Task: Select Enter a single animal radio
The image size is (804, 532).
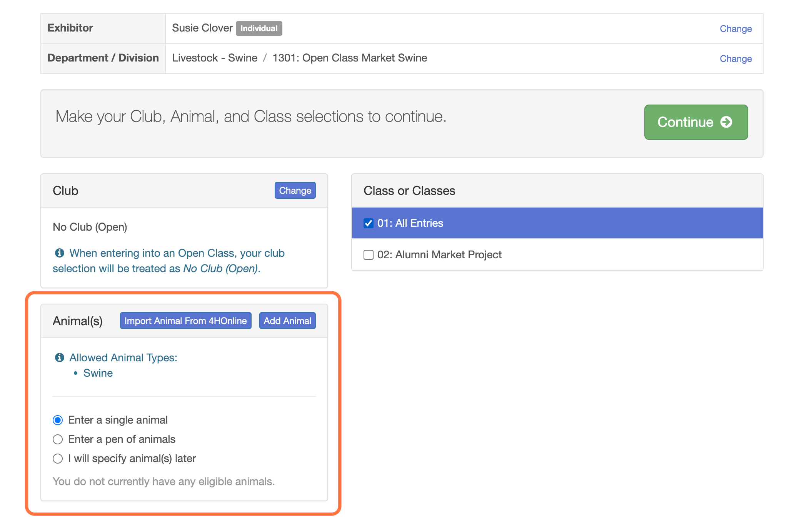Action: pos(58,420)
